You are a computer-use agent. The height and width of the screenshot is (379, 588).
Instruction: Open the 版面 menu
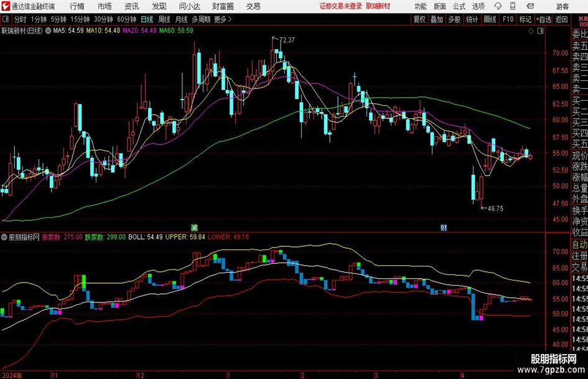coord(440,6)
